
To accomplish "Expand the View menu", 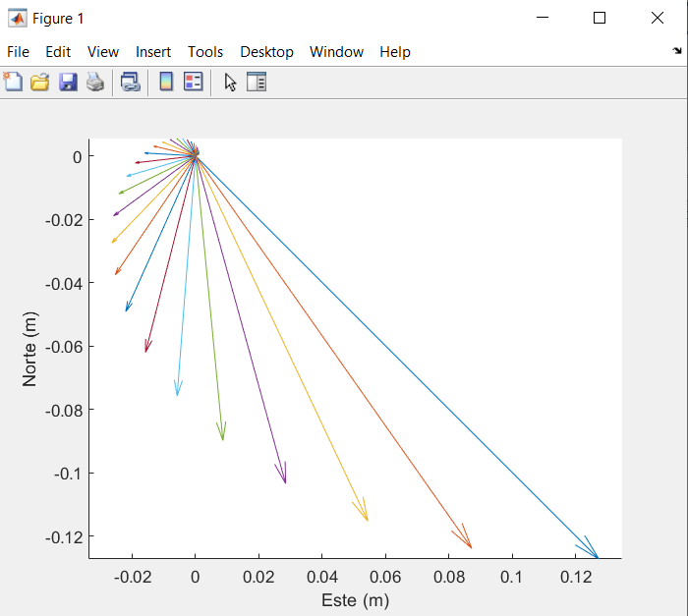I will pos(103,52).
